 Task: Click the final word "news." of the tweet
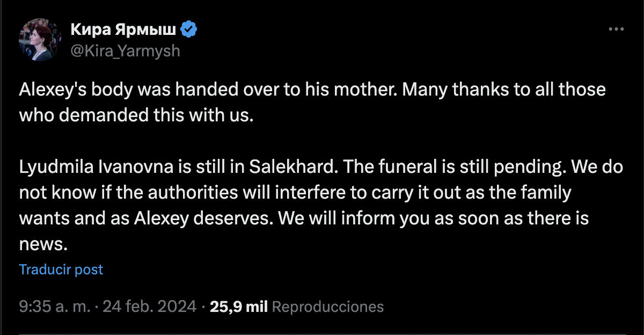point(44,244)
